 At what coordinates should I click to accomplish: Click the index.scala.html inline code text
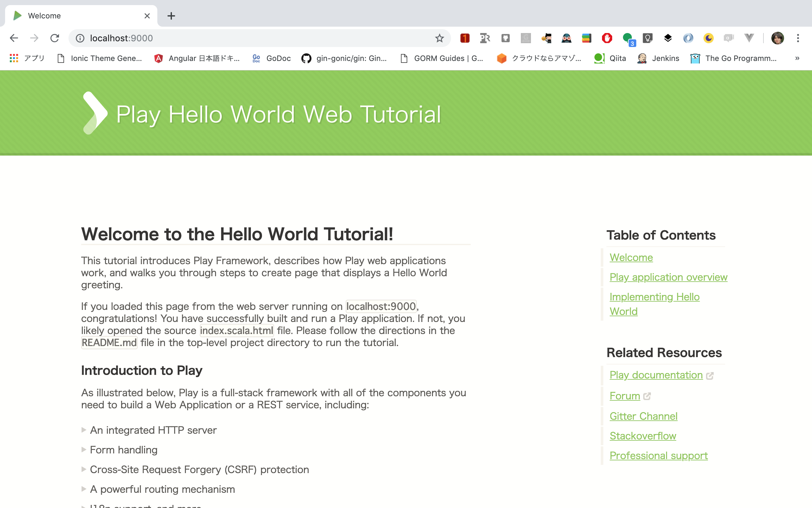(x=237, y=331)
